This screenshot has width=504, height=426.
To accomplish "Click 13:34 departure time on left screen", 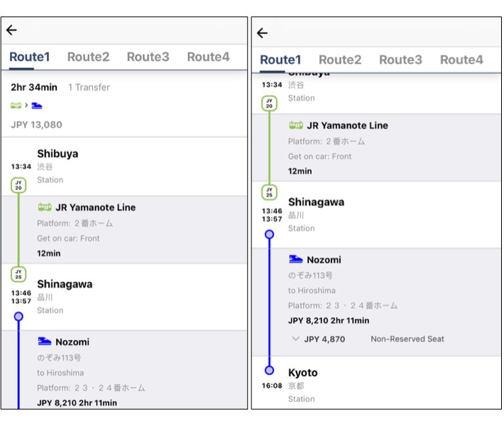I will point(21,167).
